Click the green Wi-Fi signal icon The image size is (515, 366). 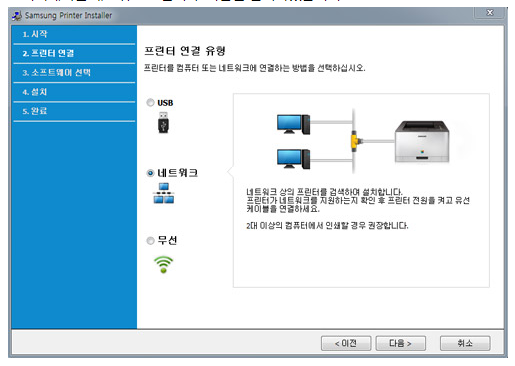[x=163, y=265]
